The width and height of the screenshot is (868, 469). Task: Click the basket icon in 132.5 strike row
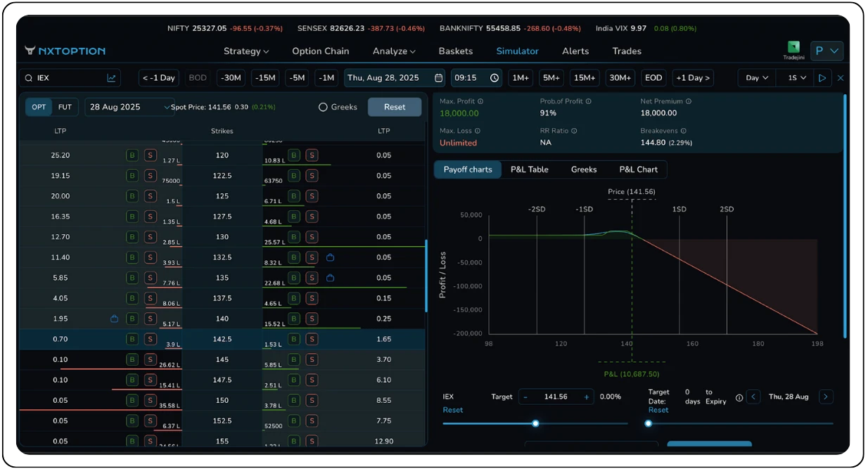pos(330,257)
